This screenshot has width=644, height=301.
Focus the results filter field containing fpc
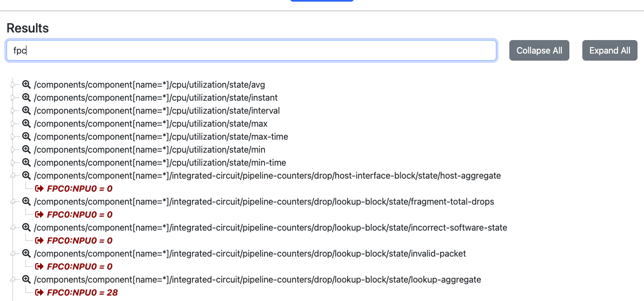[251, 50]
